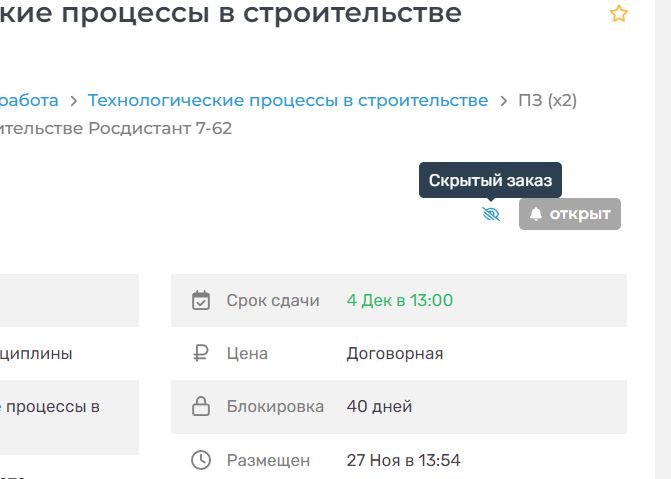Viewport: 671px width, 479px height.
Task: Toggle the hidden order crossed-eye icon
Action: (x=491, y=214)
